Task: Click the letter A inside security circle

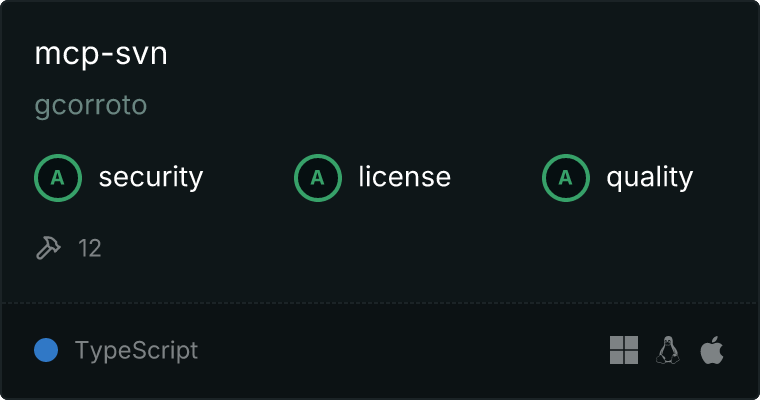Action: click(x=58, y=178)
